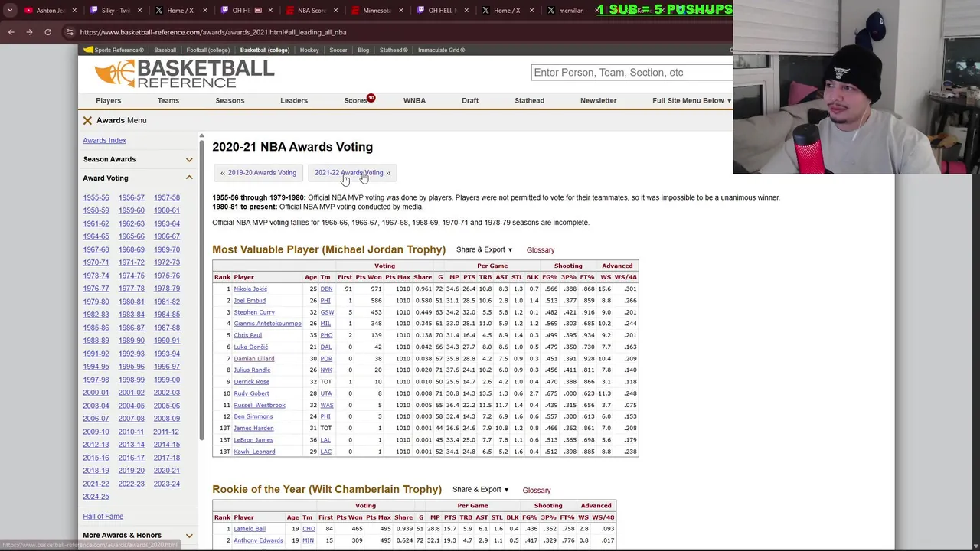Open Football (college) site link
The image size is (980, 551).
point(207,50)
